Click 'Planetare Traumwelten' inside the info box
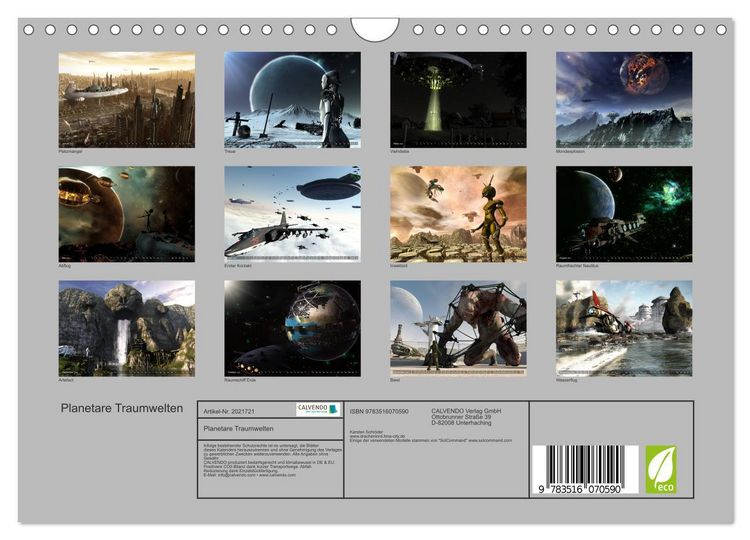The height and width of the screenshot is (540, 750). (239, 429)
